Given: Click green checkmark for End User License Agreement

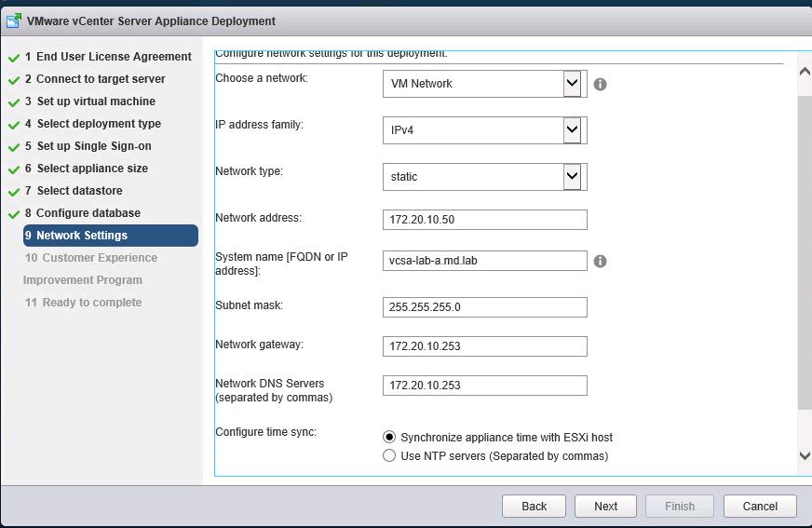Looking at the screenshot, I should 14,58.
